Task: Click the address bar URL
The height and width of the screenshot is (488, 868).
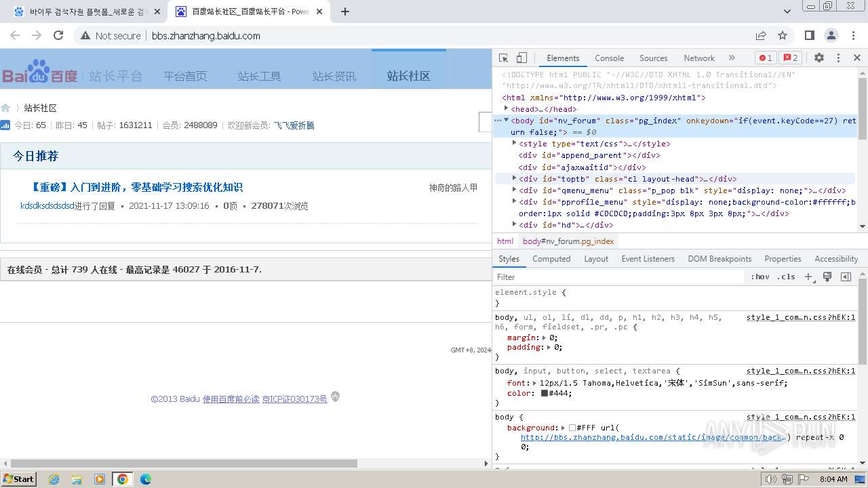Action: point(206,36)
